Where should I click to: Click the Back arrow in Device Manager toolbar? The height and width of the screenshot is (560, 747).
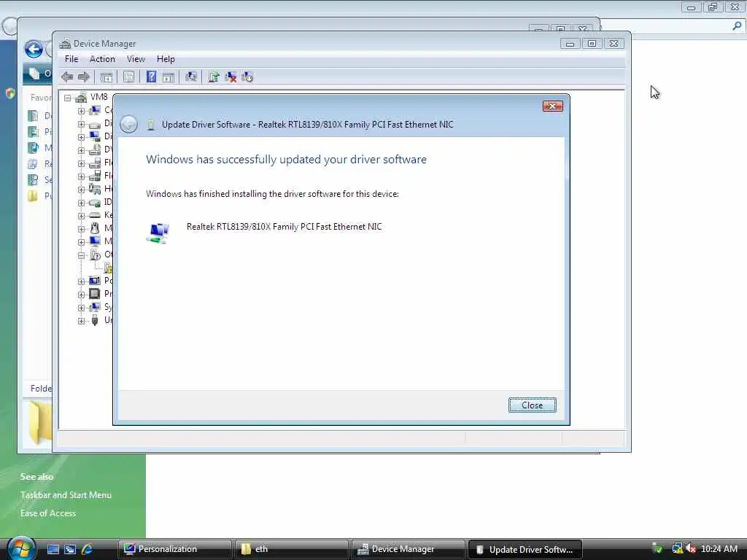(67, 77)
